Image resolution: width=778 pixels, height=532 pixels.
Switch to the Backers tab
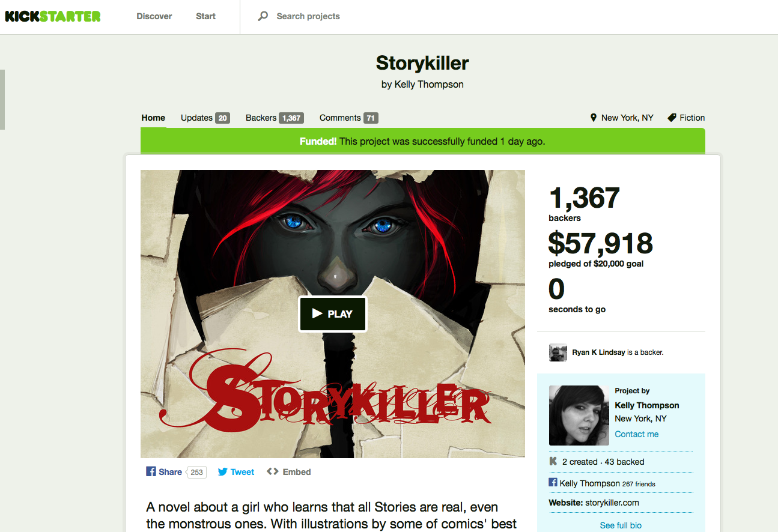pos(275,118)
